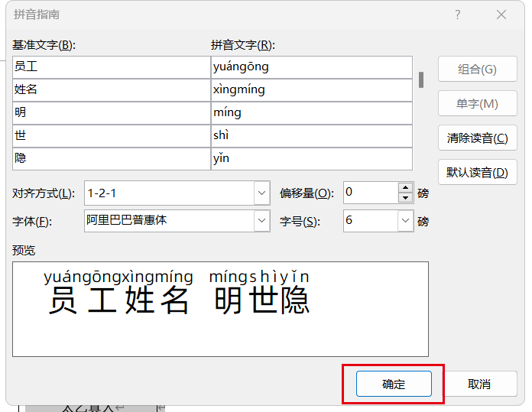The height and width of the screenshot is (412, 532).
Task: Click the 对齐方式(L) label
Action: pos(44,193)
